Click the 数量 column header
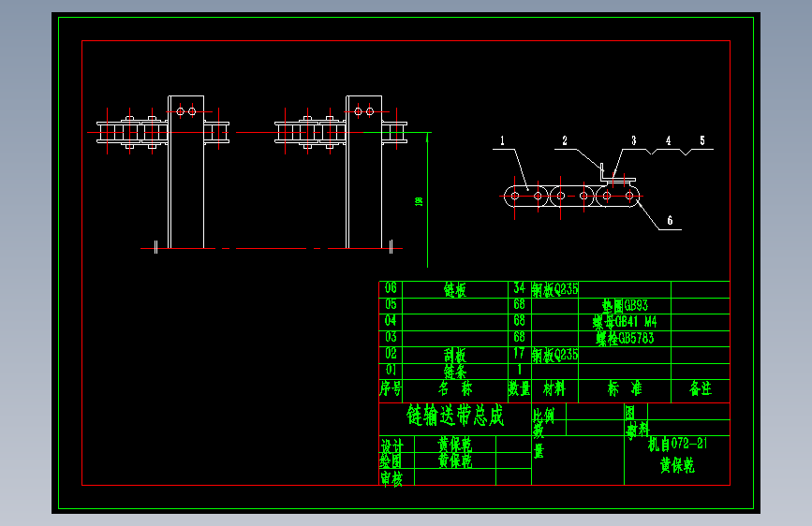Image resolution: width=812 pixels, height=526 pixels. [520, 388]
